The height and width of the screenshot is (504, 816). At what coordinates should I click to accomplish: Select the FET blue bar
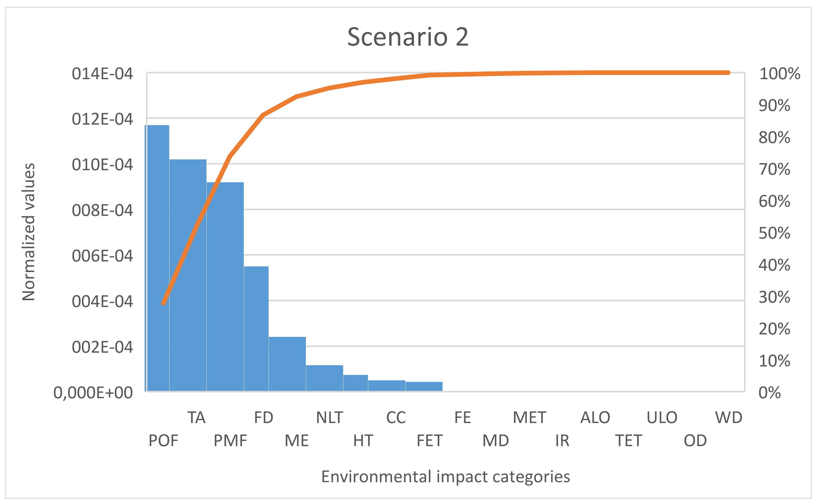[x=424, y=386]
